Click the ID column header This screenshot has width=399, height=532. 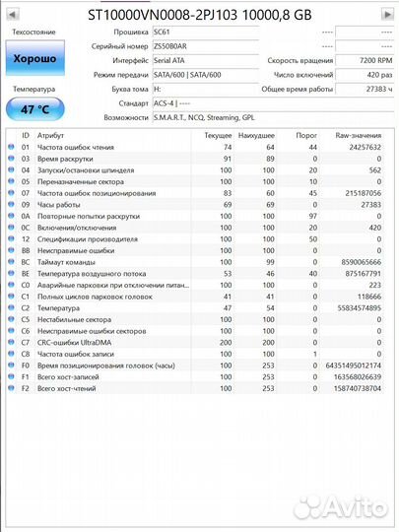26,135
